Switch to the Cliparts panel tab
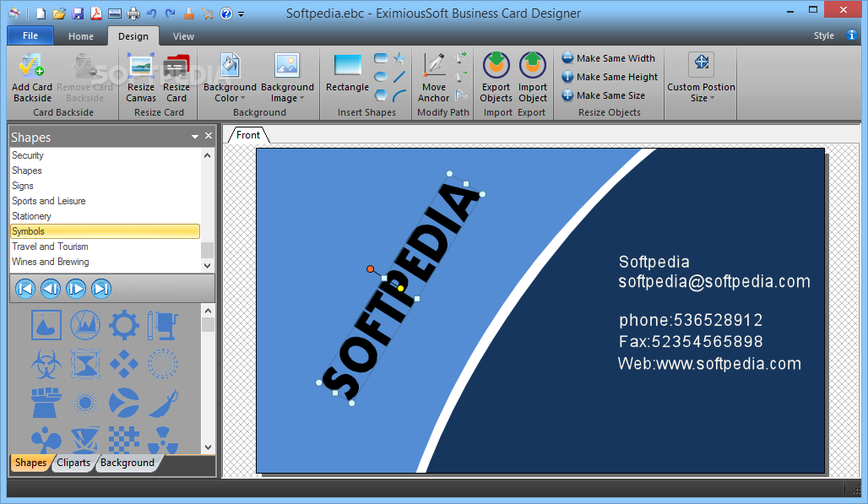The image size is (868, 504). click(73, 463)
